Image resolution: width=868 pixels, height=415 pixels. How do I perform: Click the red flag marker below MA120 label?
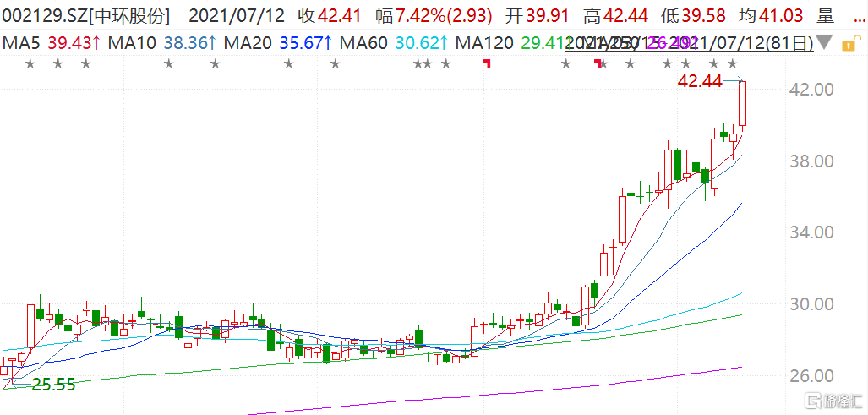[x=487, y=63]
